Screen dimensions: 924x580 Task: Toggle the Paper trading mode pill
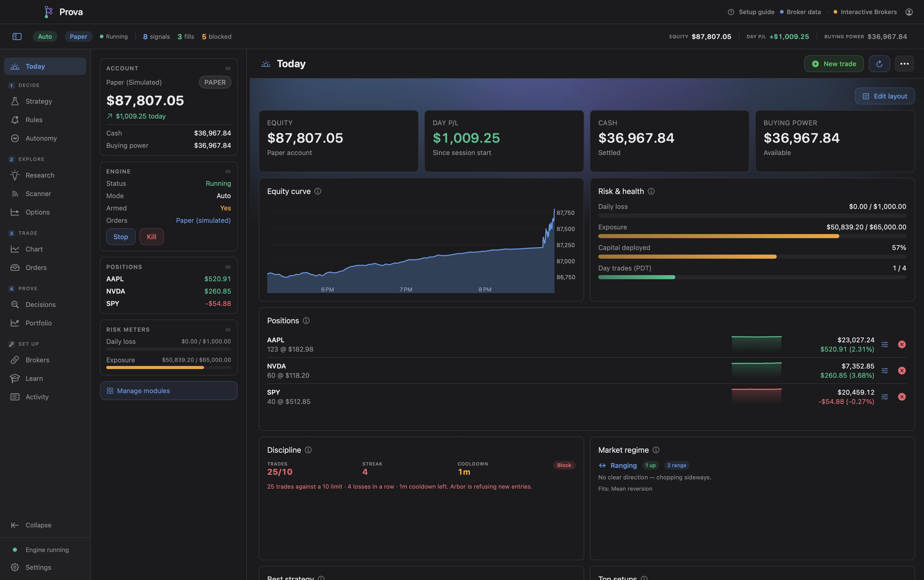tap(78, 36)
